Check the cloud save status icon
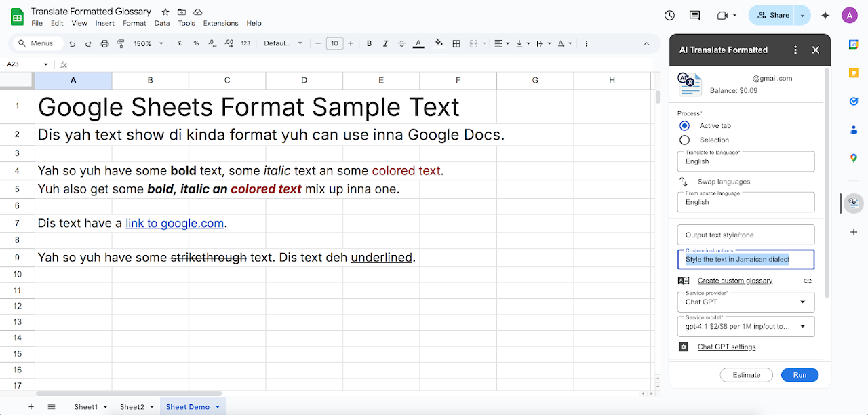 tap(198, 12)
